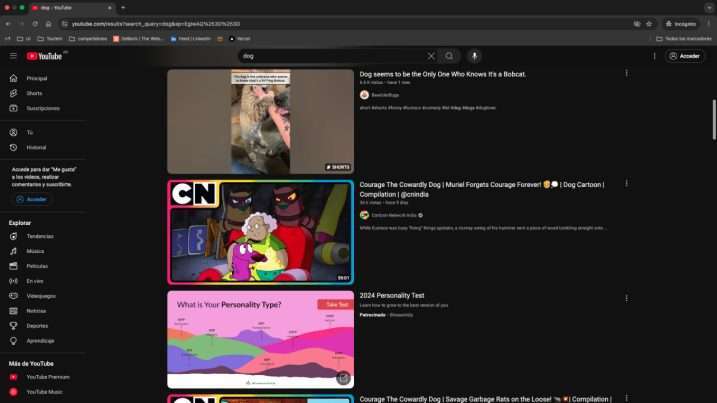Screen dimensions: 717x403
Task: Open the Feed | LinkedIn bookmark
Action: click(191, 39)
